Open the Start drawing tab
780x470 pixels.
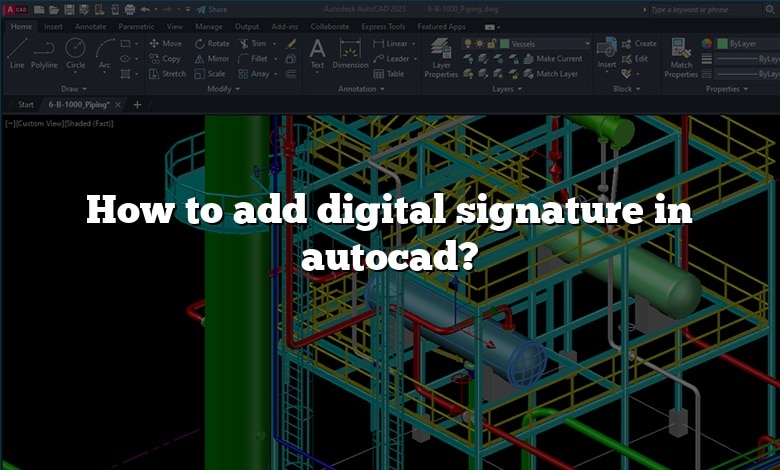point(25,104)
